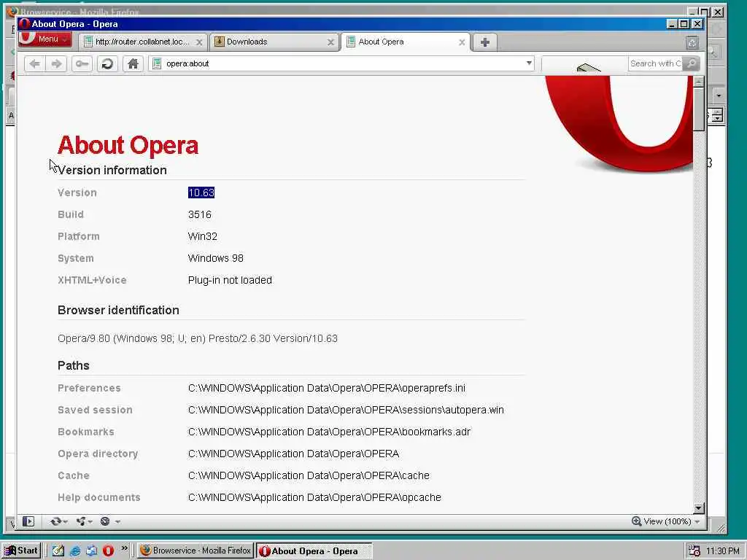Click the operaprefs.ini preferences path
Image resolution: width=747 pixels, height=560 pixels.
(326, 388)
